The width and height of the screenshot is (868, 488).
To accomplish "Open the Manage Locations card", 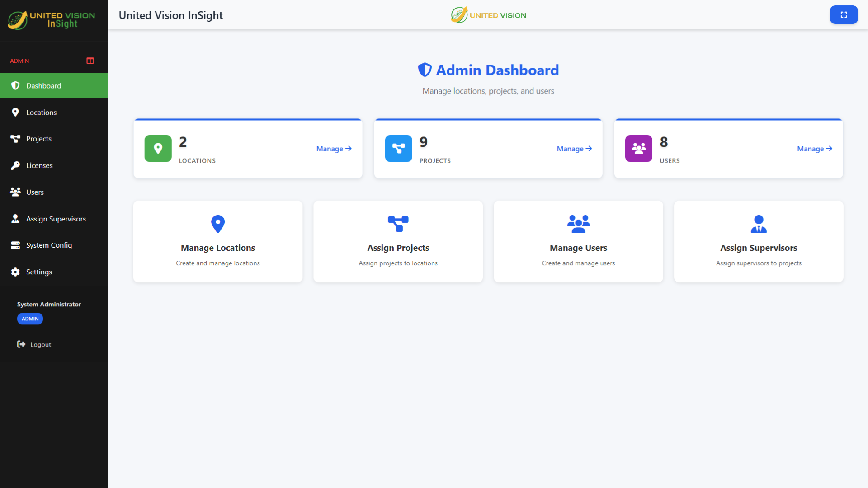I will click(x=218, y=242).
